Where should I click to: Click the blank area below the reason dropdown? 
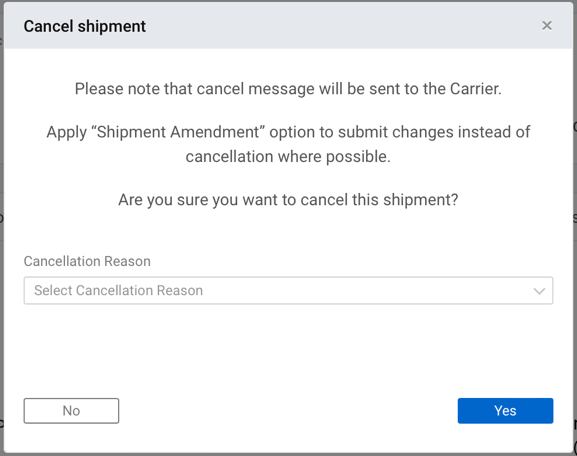pyautogui.click(x=288, y=350)
